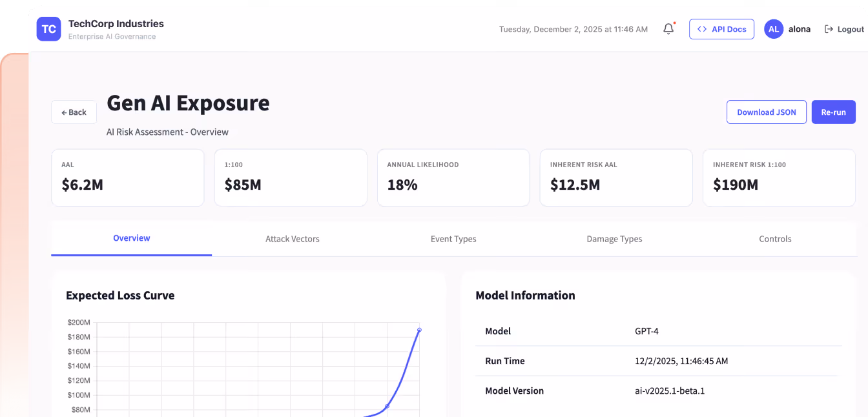Log out via Logout link
Image resolution: width=868 pixels, height=417 pixels.
pyautogui.click(x=844, y=29)
